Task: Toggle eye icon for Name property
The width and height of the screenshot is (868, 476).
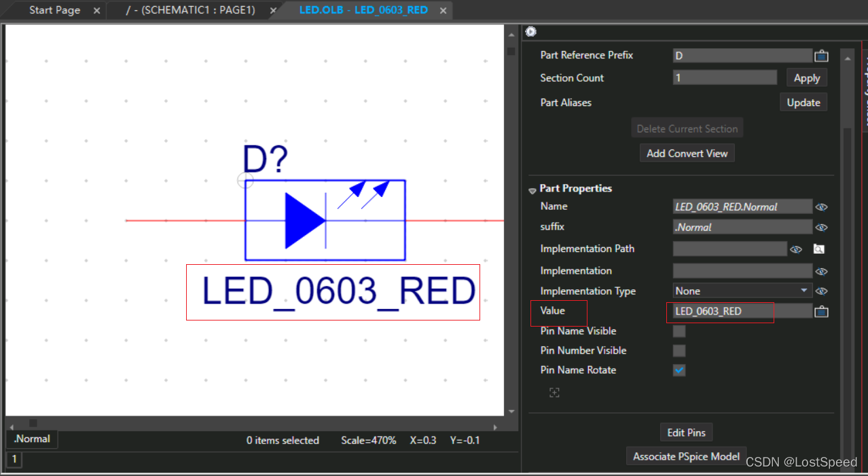Action: pos(821,207)
